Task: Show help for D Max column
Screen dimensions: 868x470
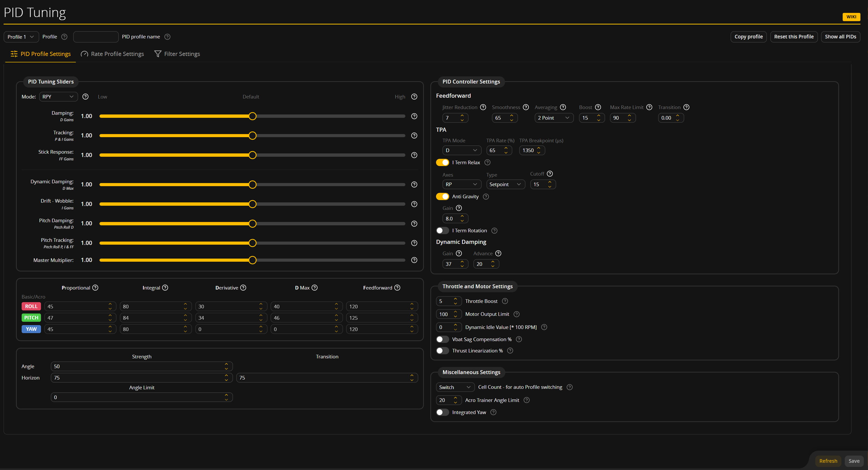Action: [x=314, y=288]
